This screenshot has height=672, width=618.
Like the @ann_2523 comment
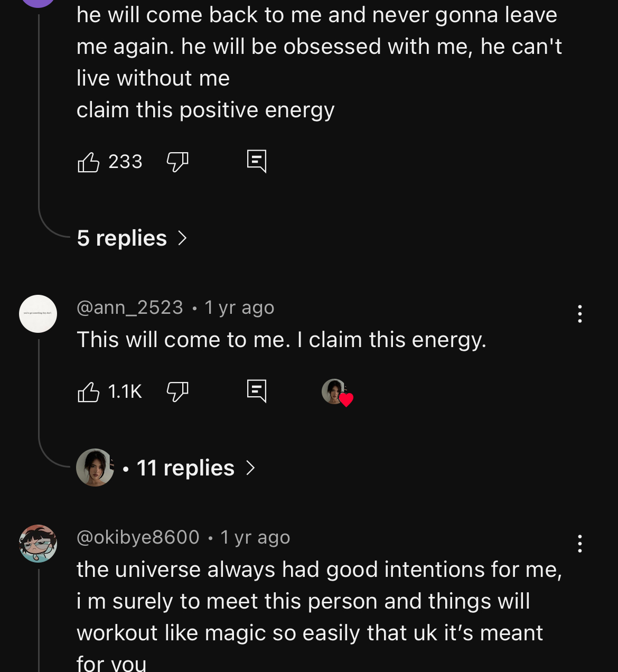pyautogui.click(x=88, y=392)
